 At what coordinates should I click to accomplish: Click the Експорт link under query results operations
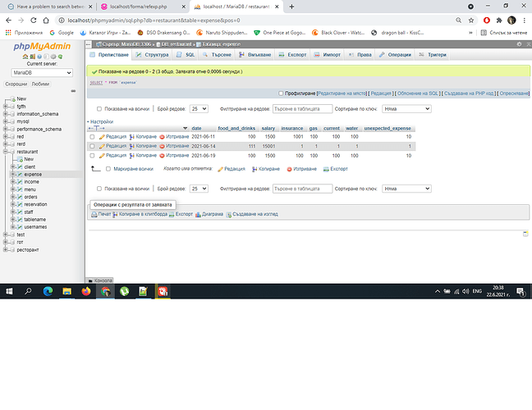point(181,214)
